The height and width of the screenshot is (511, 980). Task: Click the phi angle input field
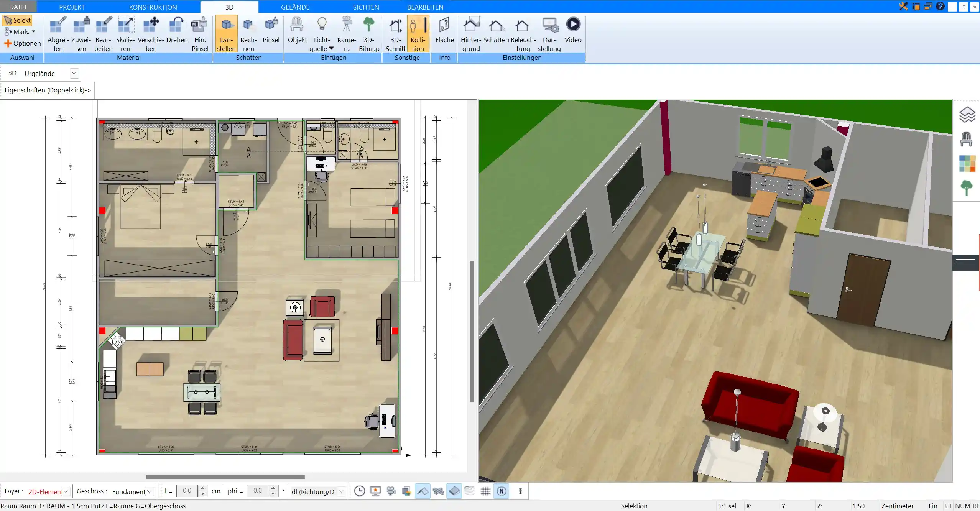258,491
